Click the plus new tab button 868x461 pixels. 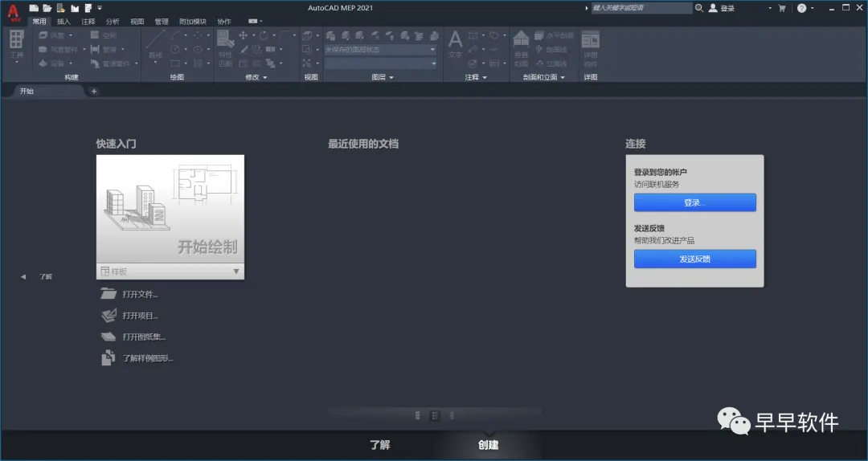coord(93,92)
